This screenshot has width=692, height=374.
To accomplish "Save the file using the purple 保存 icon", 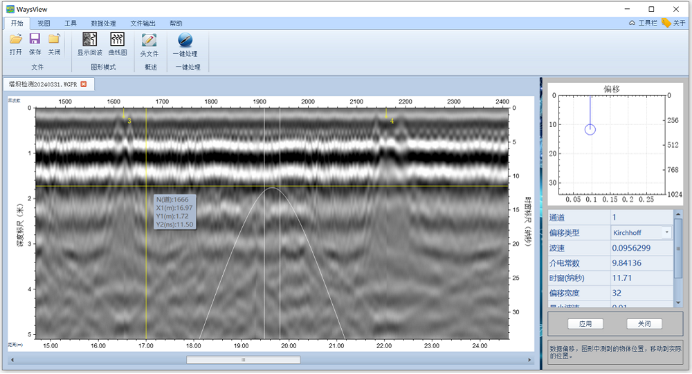I will click(x=35, y=44).
